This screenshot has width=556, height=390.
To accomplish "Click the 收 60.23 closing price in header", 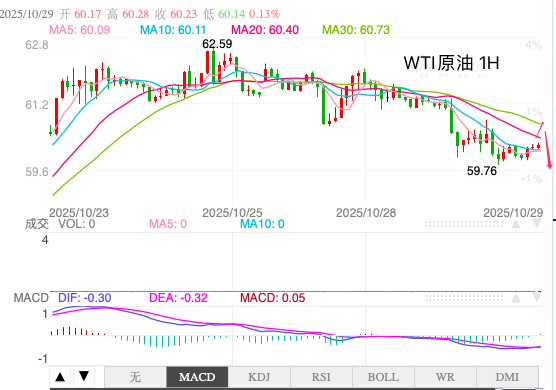I will (176, 14).
